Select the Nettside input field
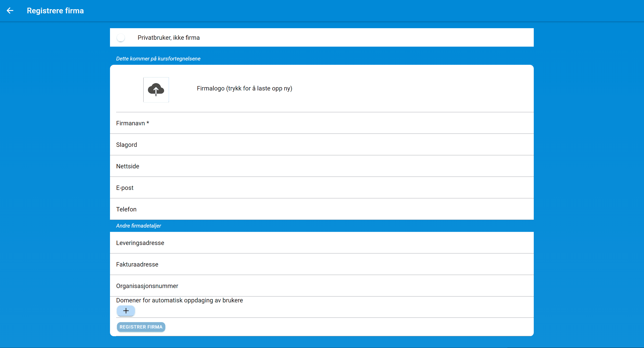Screen dimensions: 644x348 [321, 166]
